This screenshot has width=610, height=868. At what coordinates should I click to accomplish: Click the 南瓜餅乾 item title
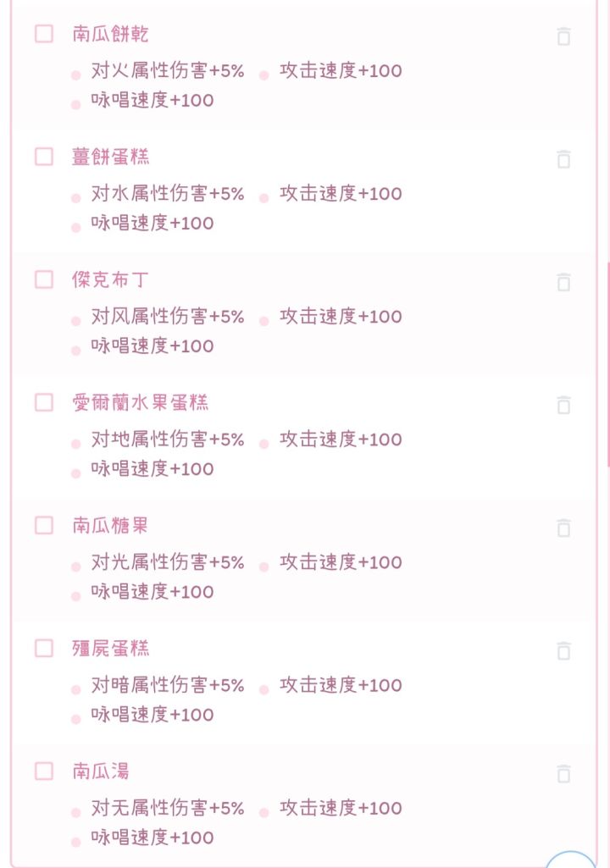pyautogui.click(x=111, y=34)
